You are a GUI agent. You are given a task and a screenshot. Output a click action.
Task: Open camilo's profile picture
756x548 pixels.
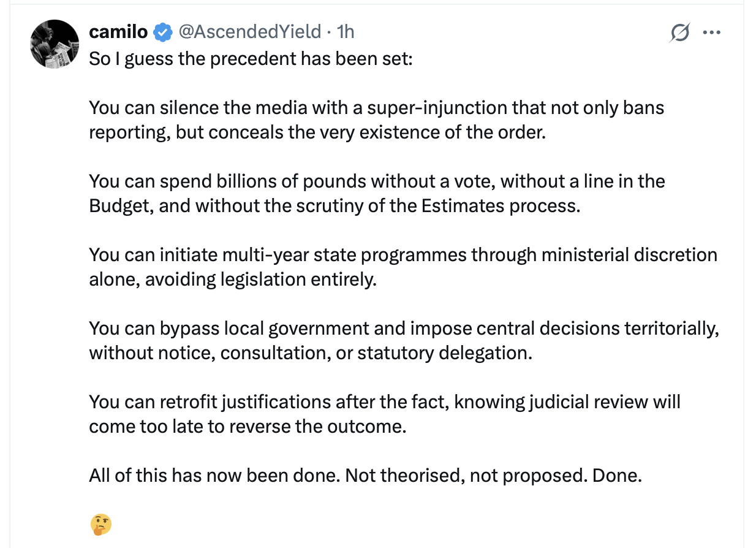point(55,44)
